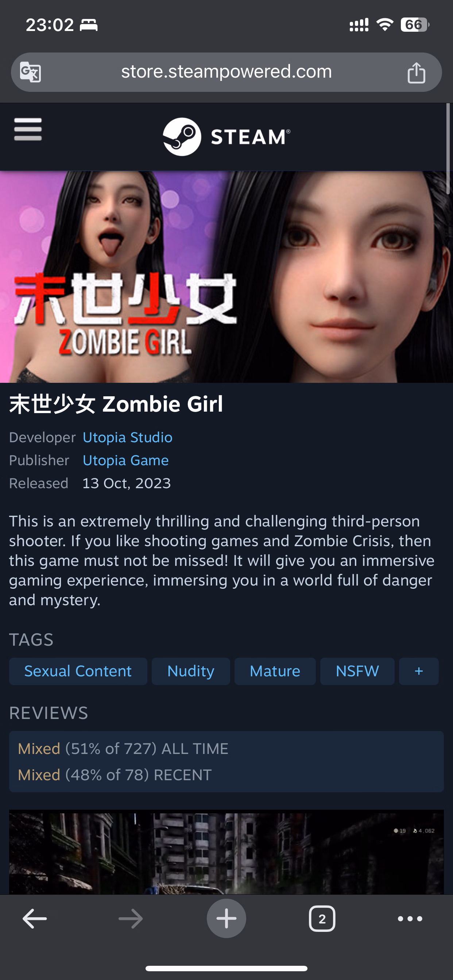
Task: Select the NSFW tag
Action: 357,671
